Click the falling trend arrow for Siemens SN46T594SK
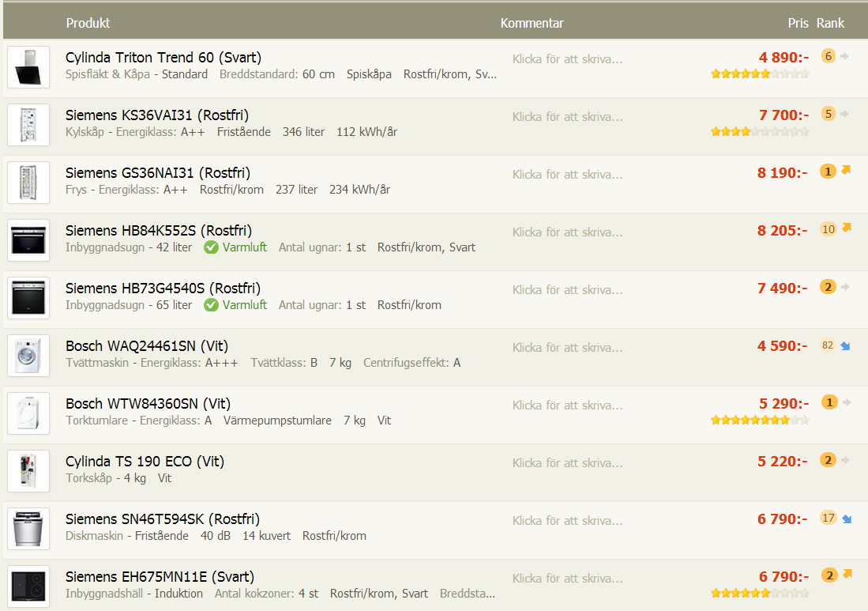868x611 pixels. [847, 519]
